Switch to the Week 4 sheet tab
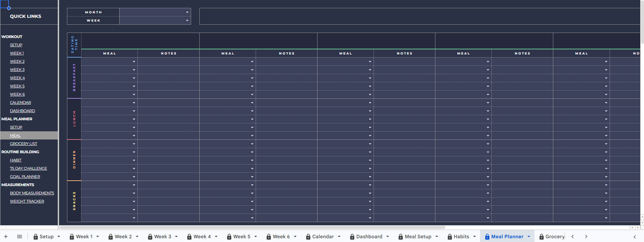 pos(202,237)
